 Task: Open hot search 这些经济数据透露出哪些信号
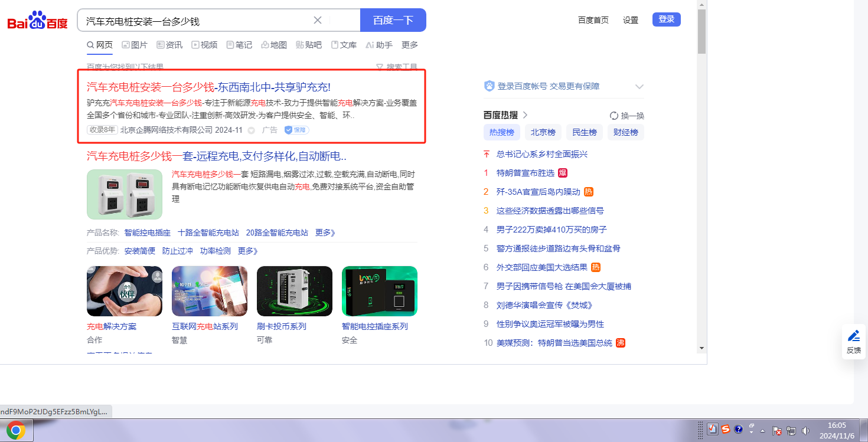coord(550,211)
